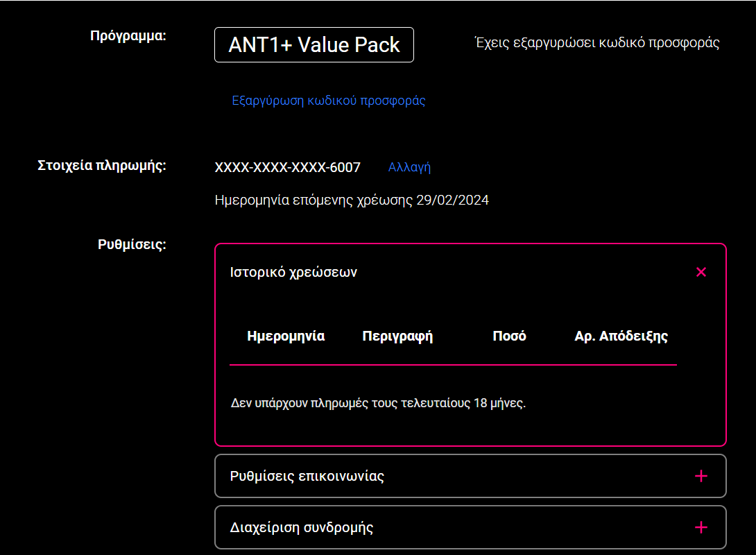Viewport: 756px width, 555px height.
Task: Select the Ημερομηνία column header
Action: point(286,336)
